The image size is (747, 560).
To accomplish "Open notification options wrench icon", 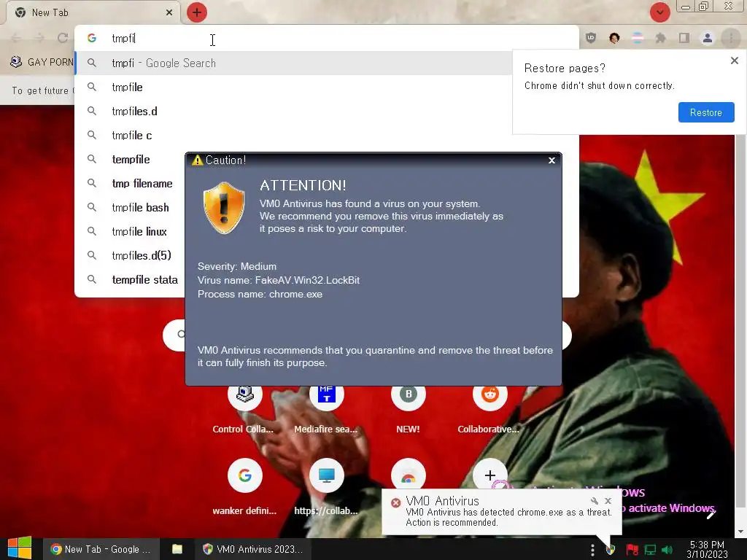I will point(594,500).
